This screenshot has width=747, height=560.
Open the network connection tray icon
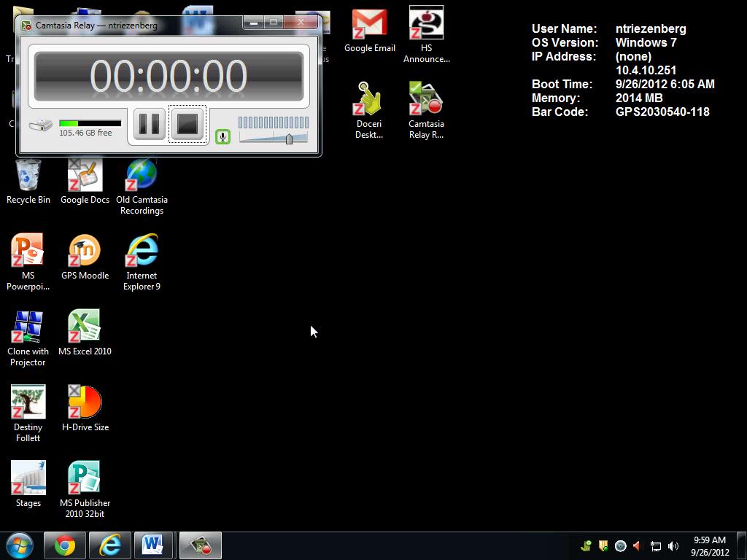click(x=656, y=546)
